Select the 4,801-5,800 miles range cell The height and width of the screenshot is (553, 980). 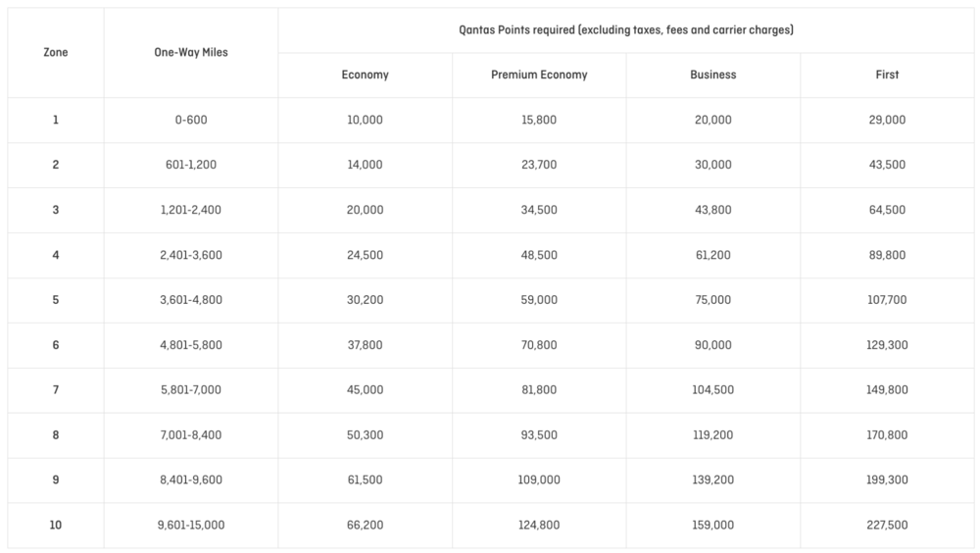(191, 345)
